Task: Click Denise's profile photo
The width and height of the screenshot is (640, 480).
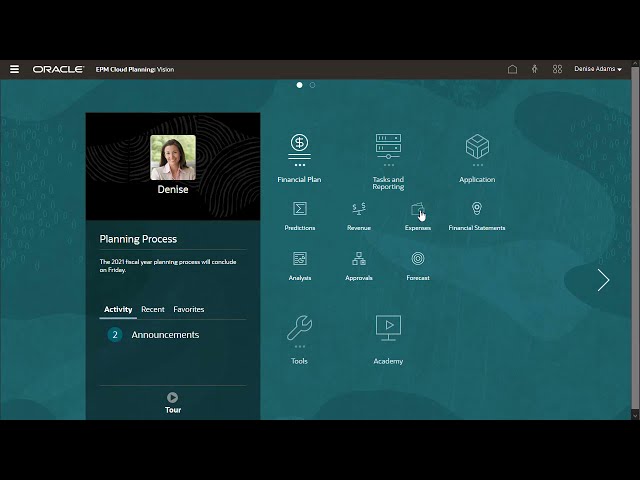Action: [x=173, y=158]
